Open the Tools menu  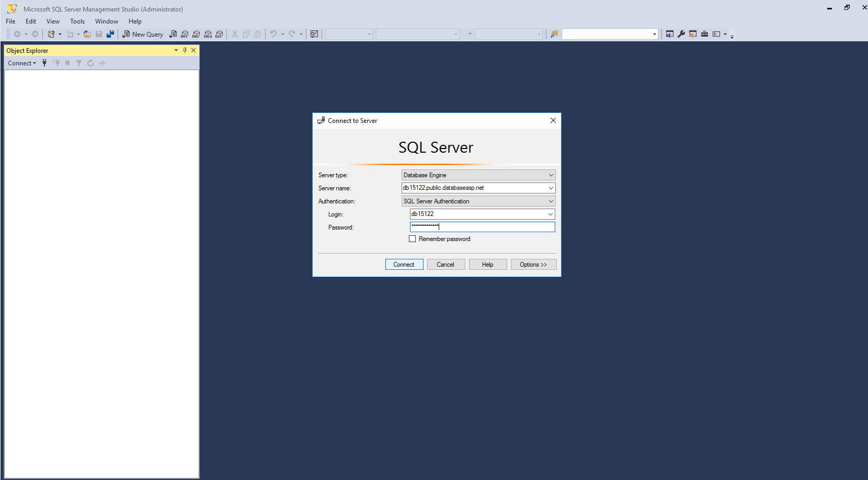click(77, 21)
